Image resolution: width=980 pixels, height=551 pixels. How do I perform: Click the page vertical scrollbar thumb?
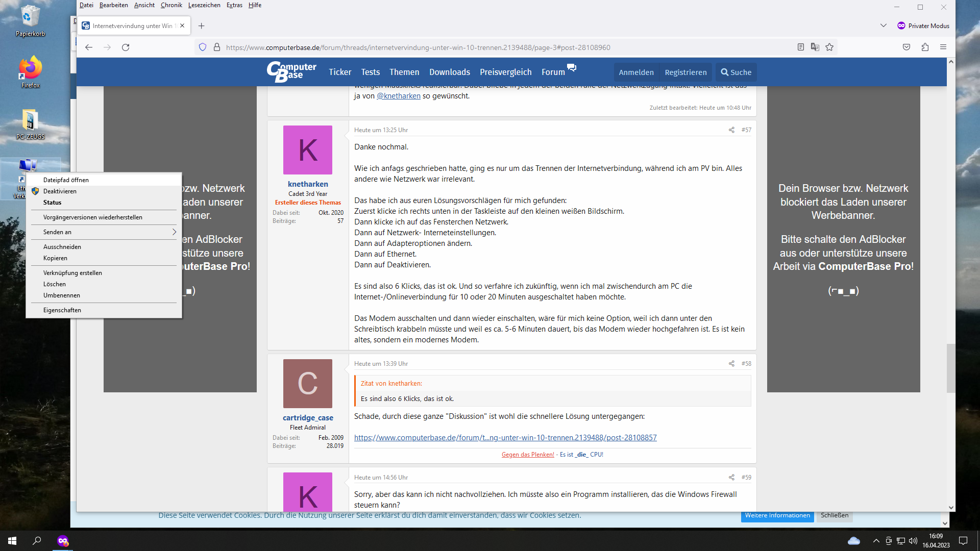(950, 367)
